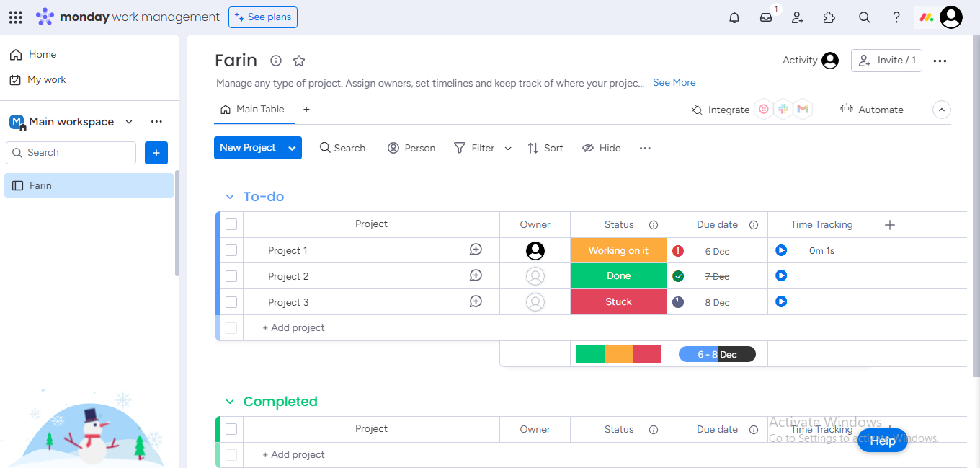This screenshot has width=980, height=468.
Task: Open Automate menu
Action: [x=872, y=110]
